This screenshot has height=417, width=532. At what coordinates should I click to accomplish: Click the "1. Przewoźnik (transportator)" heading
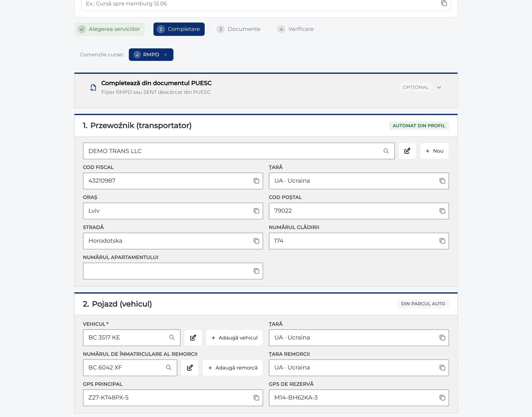tap(137, 126)
